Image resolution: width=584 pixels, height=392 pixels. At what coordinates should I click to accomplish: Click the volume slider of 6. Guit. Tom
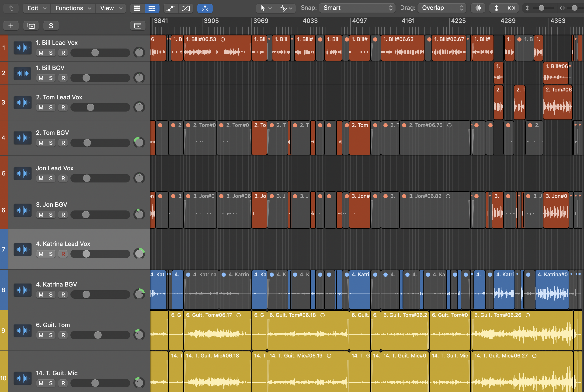coord(98,335)
